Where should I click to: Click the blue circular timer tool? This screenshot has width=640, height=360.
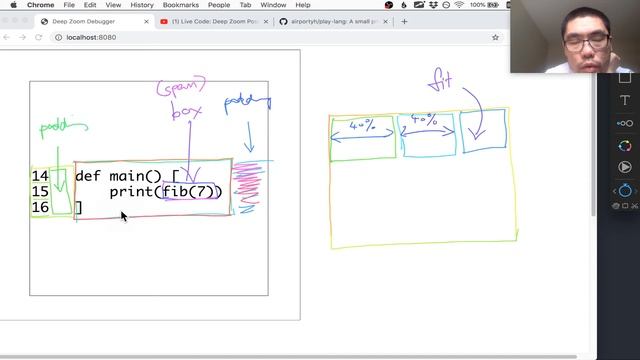click(x=624, y=190)
